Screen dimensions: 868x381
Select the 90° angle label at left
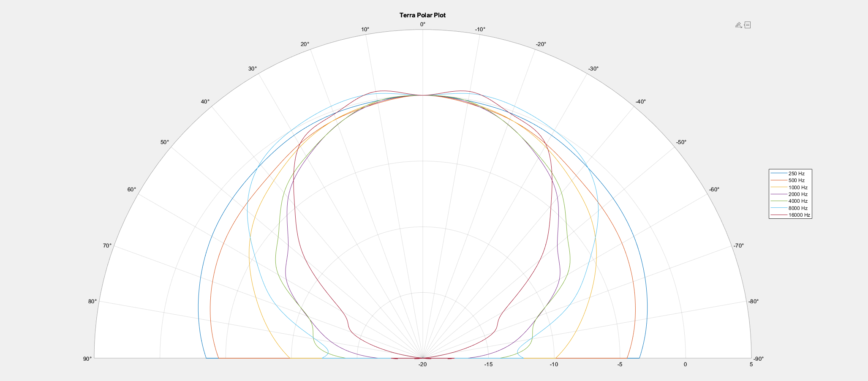[87, 359]
